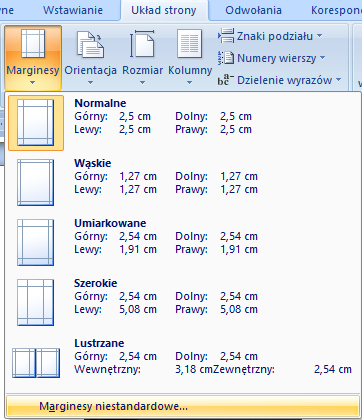Click the Zewnętrzny 2,54 cm value
This screenshot has height=420, width=362.
(x=333, y=369)
